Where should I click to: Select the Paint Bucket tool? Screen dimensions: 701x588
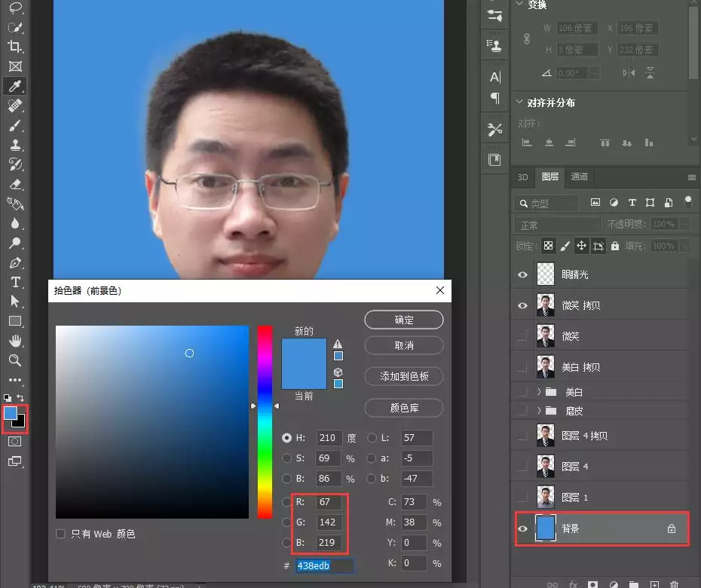click(15, 204)
